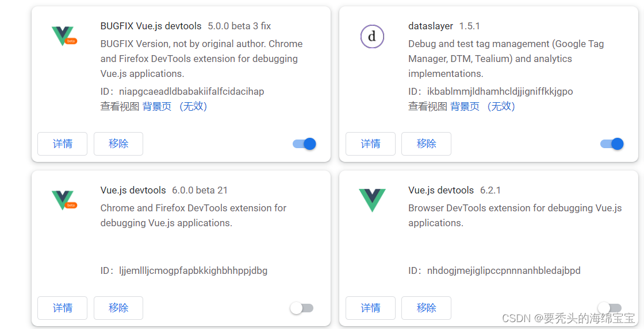This screenshot has height=329, width=644.
Task: Click 移除 to remove BUGFIX Vue.js devtools
Action: 118,144
